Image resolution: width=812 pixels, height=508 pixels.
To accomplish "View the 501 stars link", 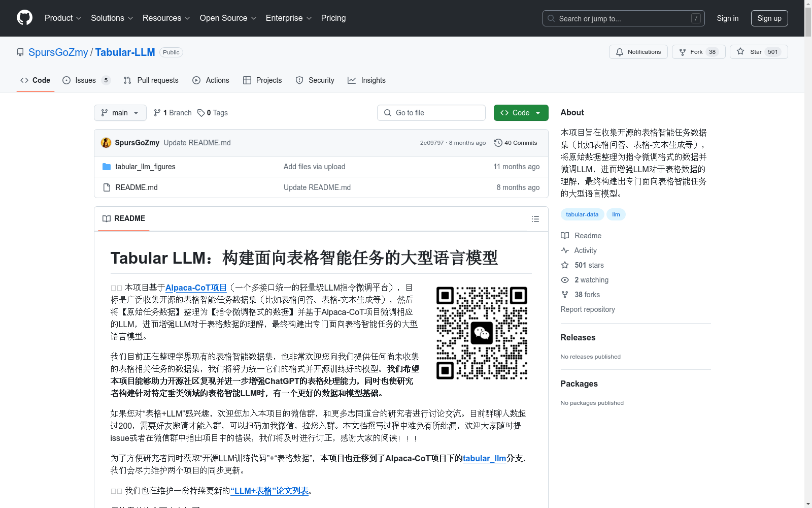I will pos(583,265).
